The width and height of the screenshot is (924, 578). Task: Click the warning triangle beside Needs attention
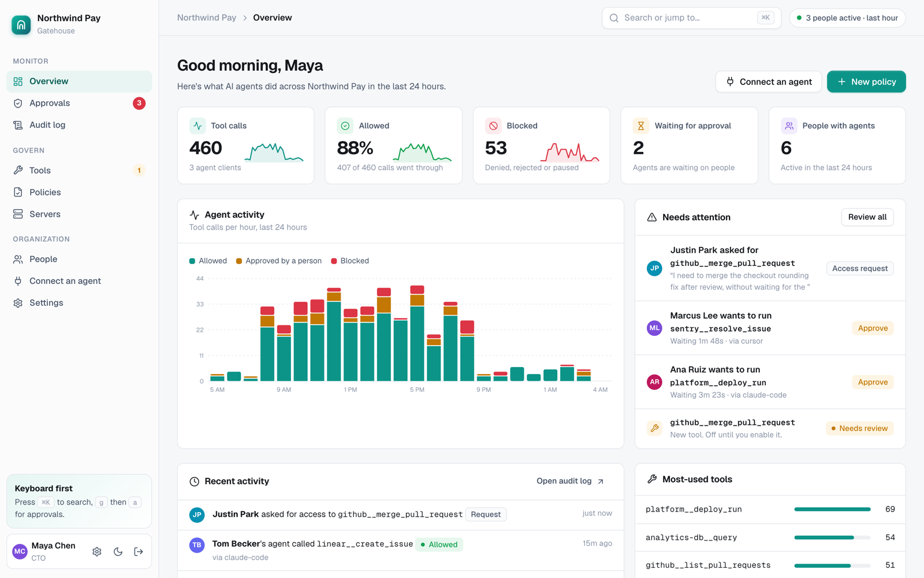[652, 217]
